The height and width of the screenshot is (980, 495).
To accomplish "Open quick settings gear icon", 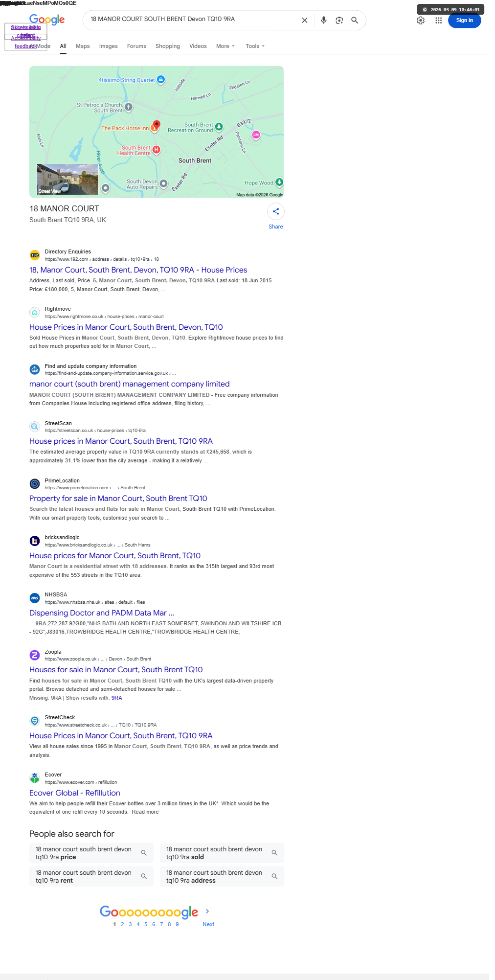I will click(421, 21).
